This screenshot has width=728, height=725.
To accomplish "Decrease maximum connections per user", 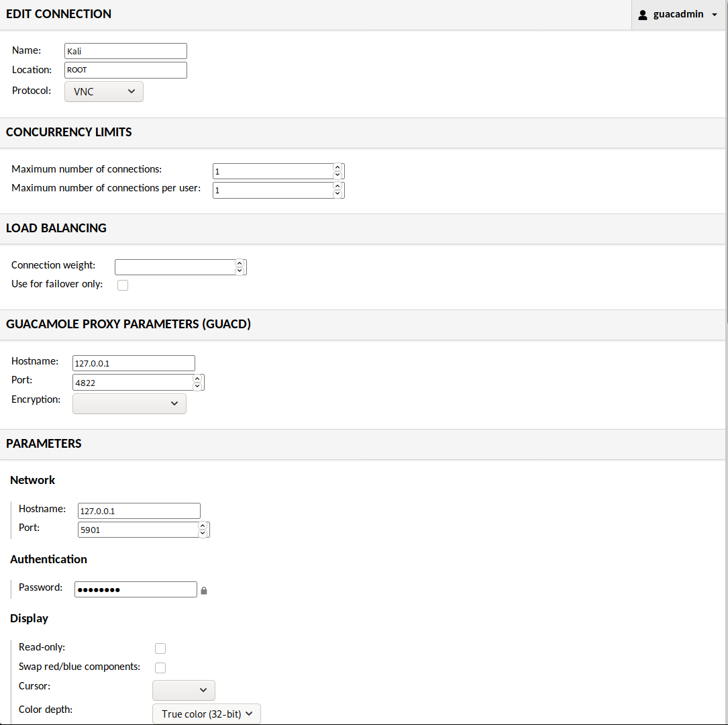I will pyautogui.click(x=337, y=194).
